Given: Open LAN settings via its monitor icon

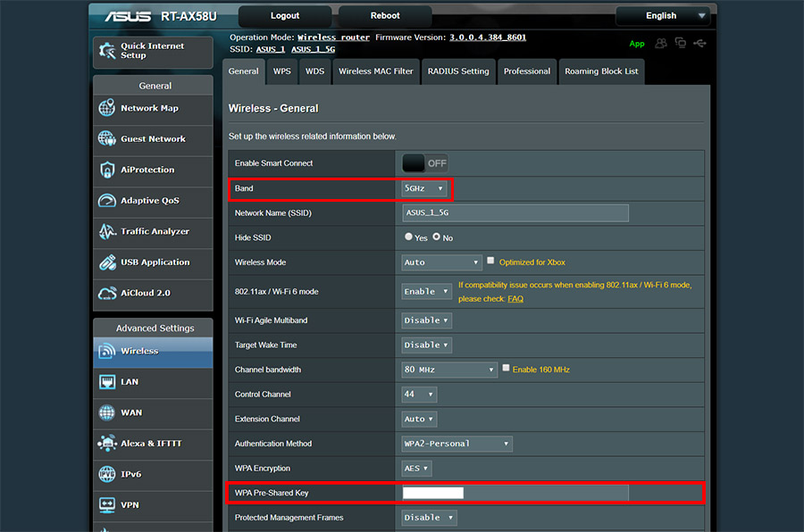Looking at the screenshot, I should pyautogui.click(x=107, y=382).
